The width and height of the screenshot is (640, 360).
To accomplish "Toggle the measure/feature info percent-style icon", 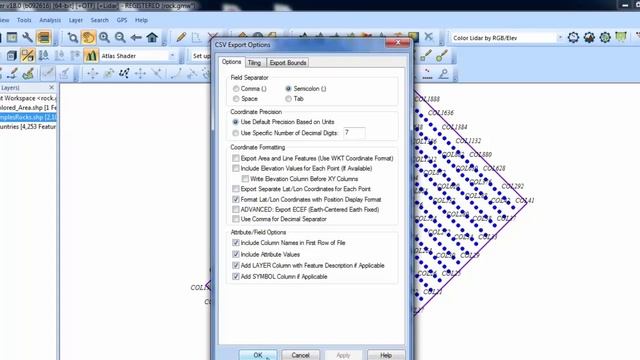I will click(27, 56).
